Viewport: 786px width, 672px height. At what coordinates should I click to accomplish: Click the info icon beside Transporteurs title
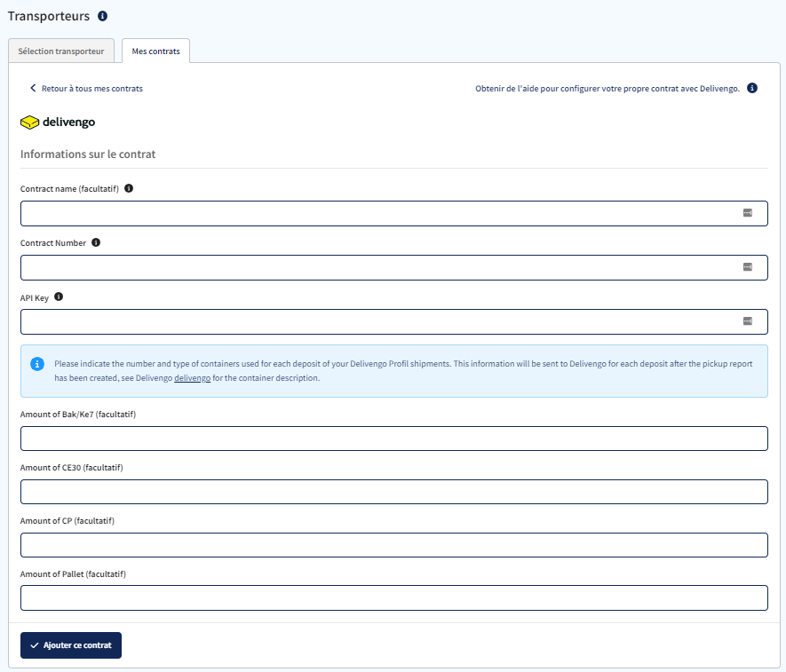coord(101,15)
